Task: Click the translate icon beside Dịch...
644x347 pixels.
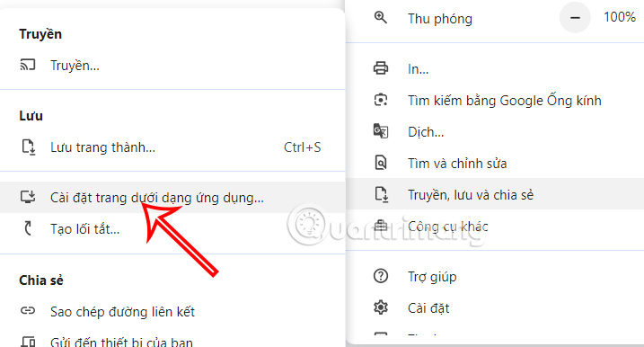Action: [x=380, y=131]
